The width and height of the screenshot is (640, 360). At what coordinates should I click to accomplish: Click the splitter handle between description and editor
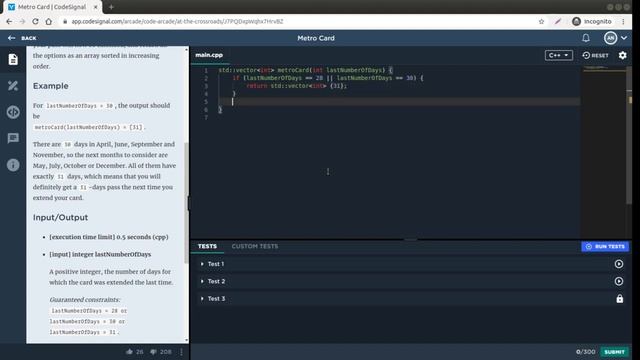[189, 203]
